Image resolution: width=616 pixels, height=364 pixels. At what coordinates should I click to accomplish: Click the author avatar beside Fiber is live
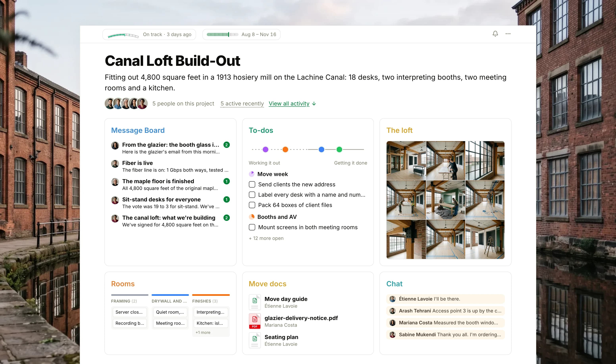(x=115, y=164)
